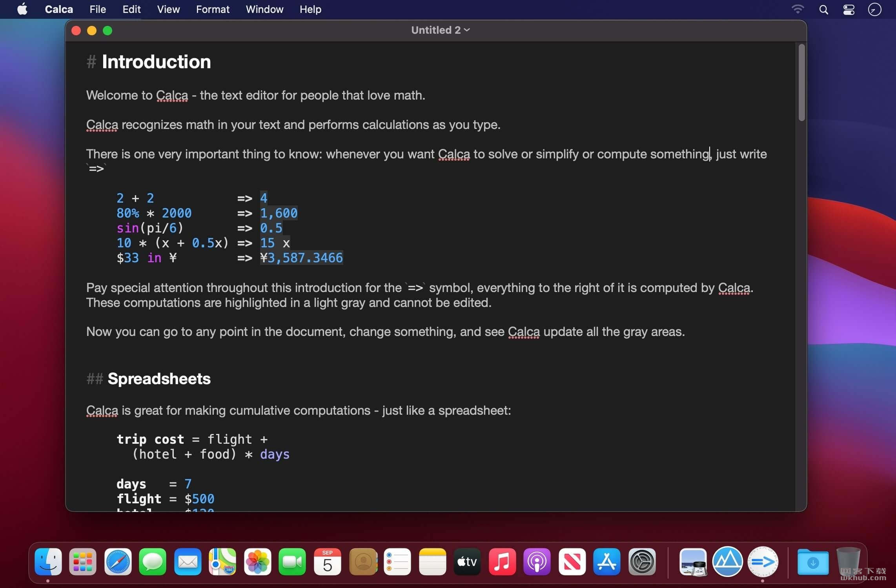
Task: Open the App Store icon
Action: tap(607, 562)
